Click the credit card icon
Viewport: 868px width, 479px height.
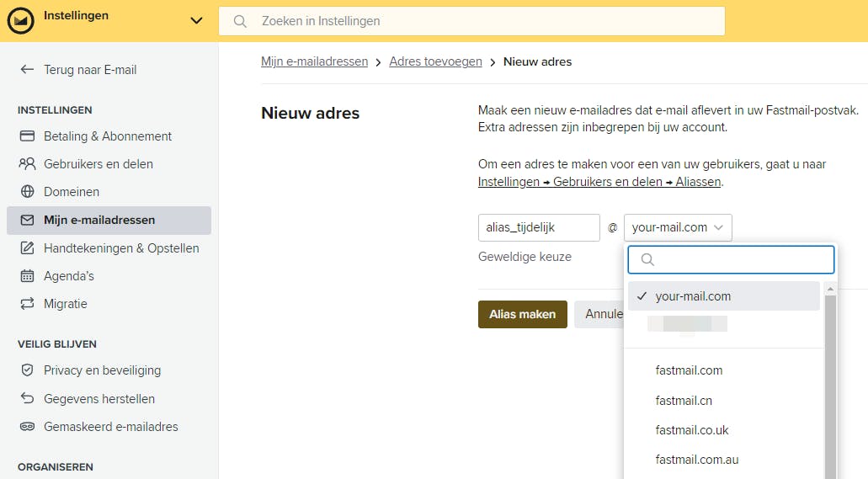(x=27, y=136)
